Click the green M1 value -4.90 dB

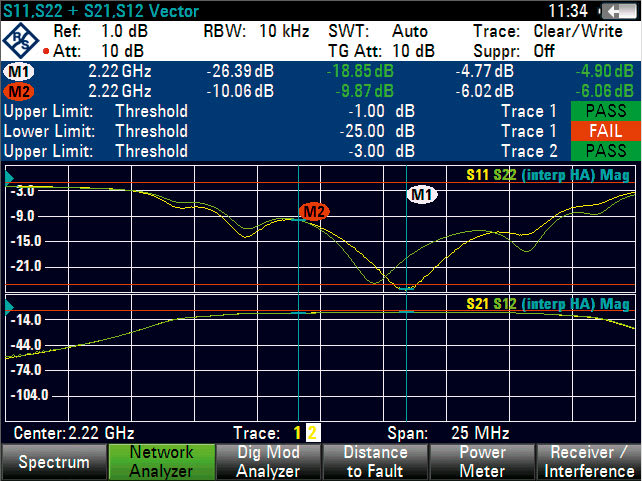(604, 71)
